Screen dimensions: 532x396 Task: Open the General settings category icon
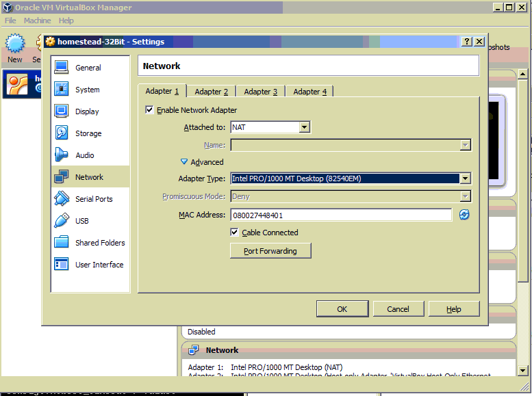click(x=62, y=68)
